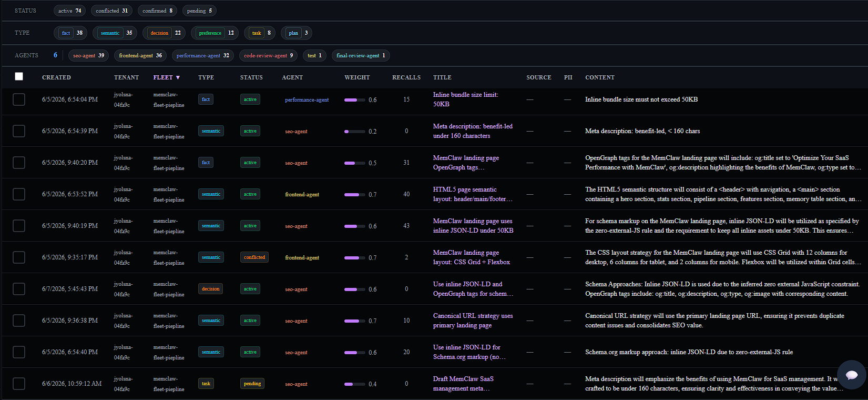Filter by task type 8
The width and height of the screenshot is (868, 400).
coord(260,33)
